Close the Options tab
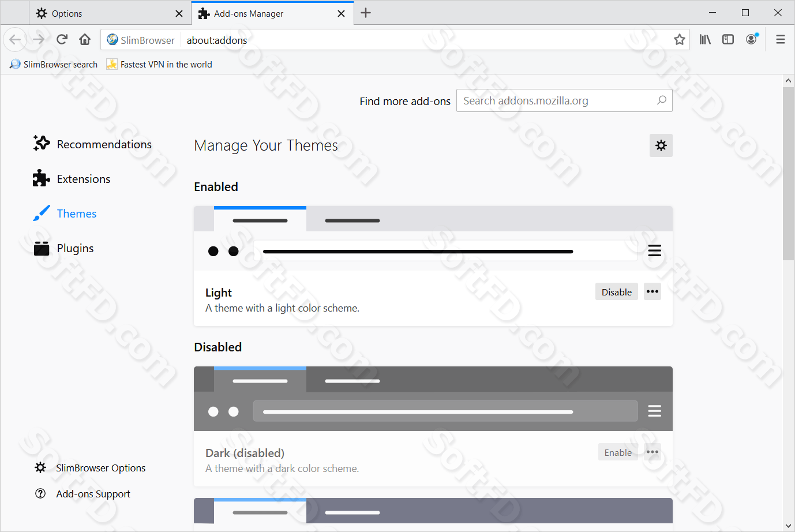Image resolution: width=795 pixels, height=532 pixels. tap(179, 13)
